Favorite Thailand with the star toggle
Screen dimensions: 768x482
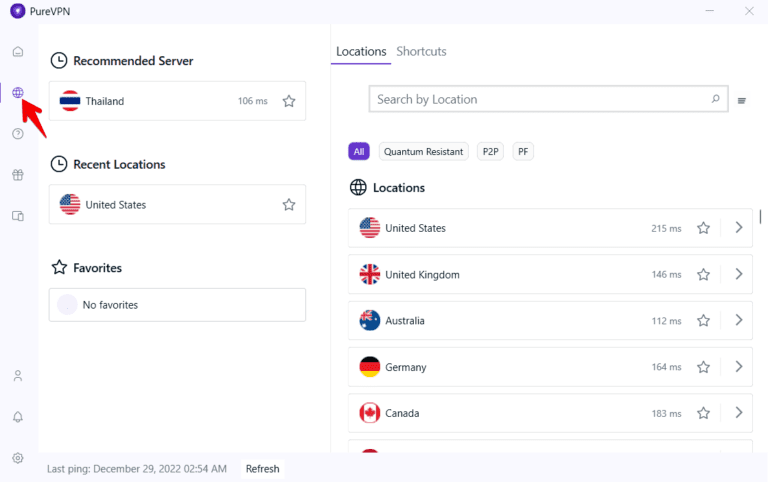tap(289, 101)
